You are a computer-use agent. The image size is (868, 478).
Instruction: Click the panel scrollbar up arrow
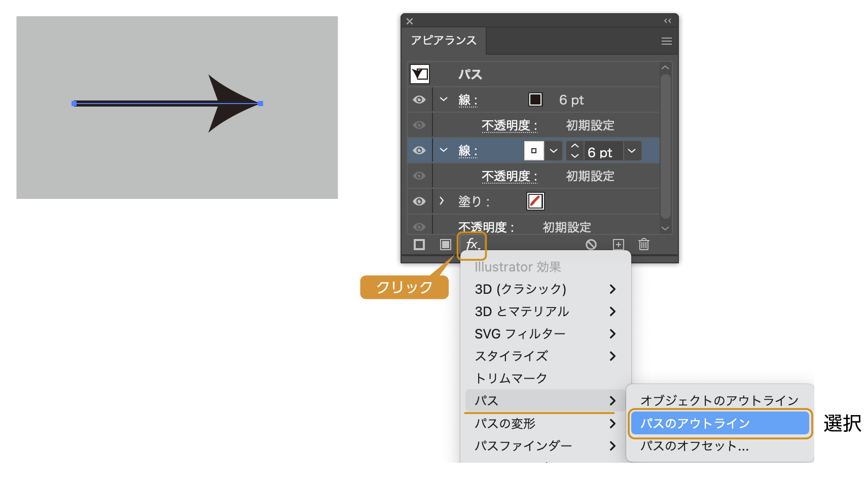click(666, 67)
